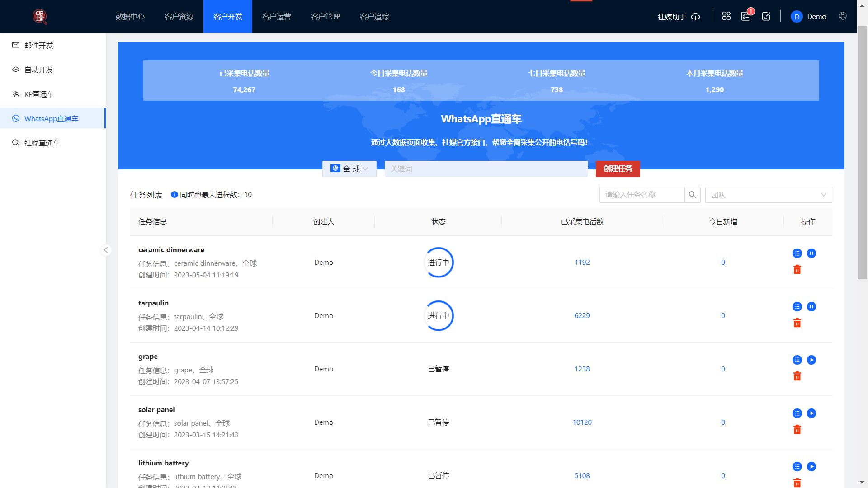868x488 pixels.
Task: Click the tarpaulin task title
Action: 153,303
